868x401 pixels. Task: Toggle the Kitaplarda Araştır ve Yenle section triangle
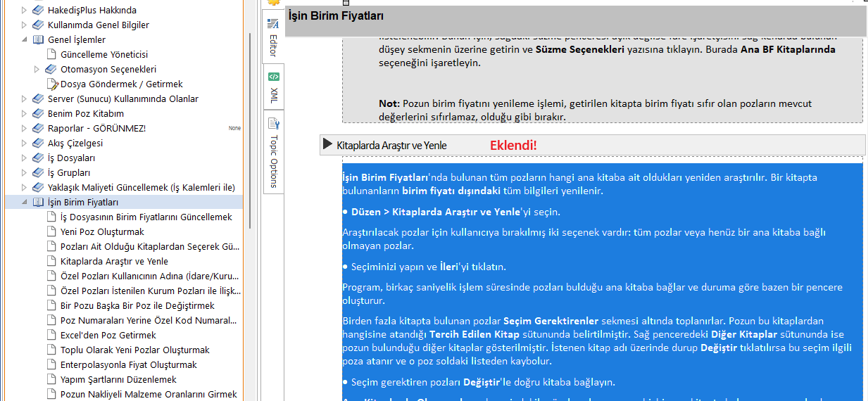click(x=327, y=144)
